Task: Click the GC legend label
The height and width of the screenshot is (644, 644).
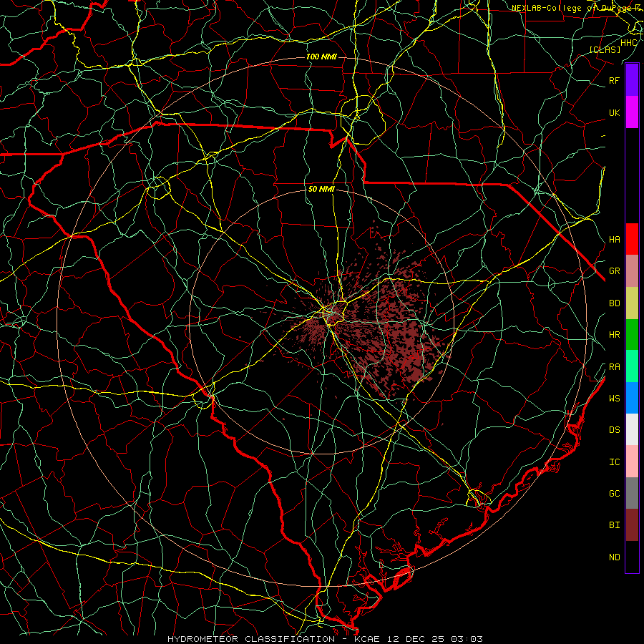Action: (614, 493)
